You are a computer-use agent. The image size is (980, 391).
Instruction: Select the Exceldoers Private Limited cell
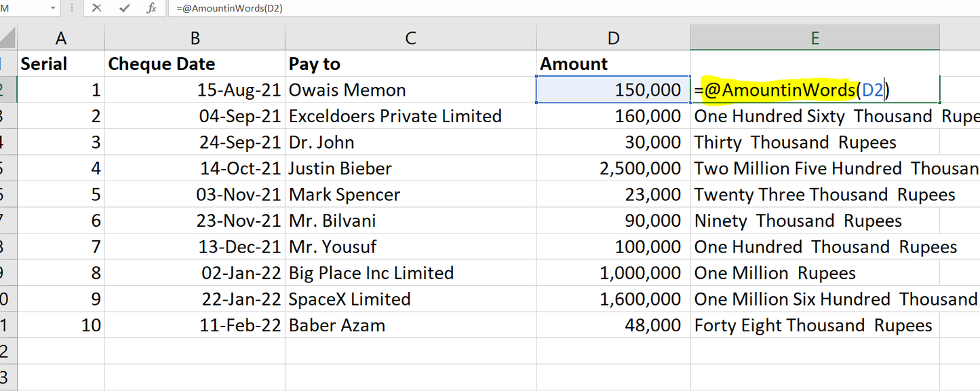(x=410, y=117)
